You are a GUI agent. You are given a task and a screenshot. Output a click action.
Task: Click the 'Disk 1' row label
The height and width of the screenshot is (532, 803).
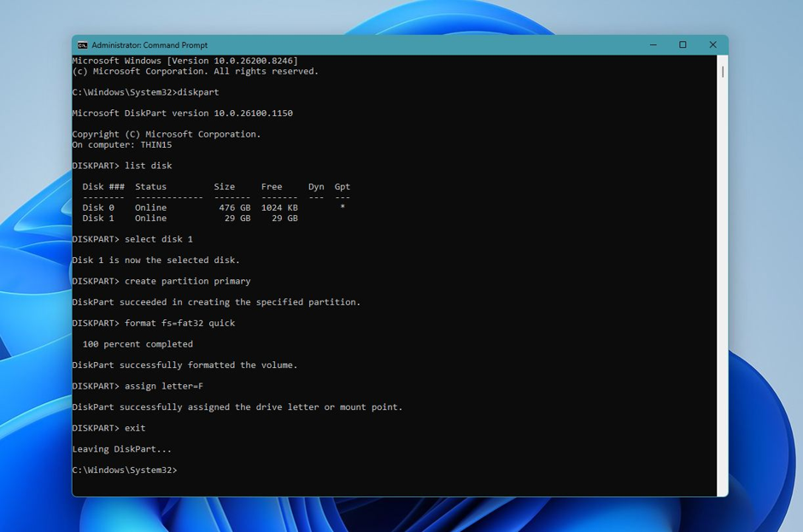(x=98, y=218)
